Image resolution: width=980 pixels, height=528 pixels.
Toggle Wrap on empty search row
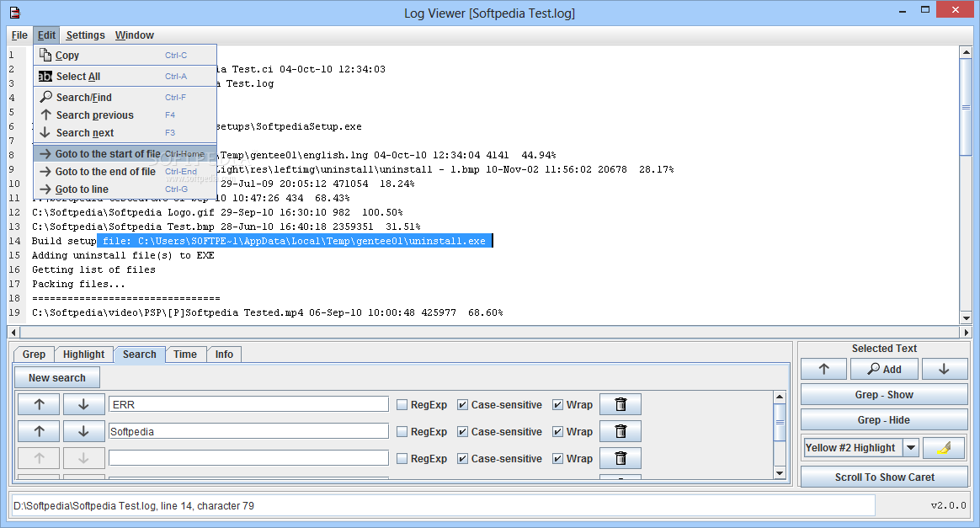click(557, 459)
